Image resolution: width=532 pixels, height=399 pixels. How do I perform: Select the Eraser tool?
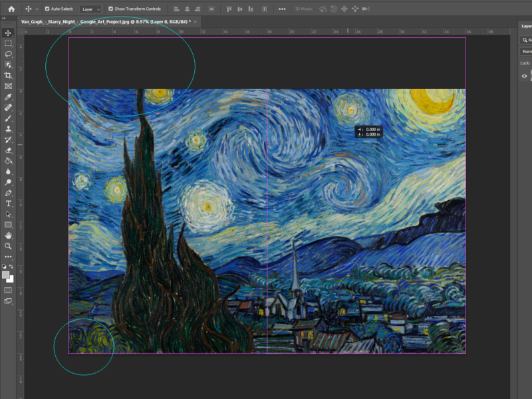coord(9,150)
